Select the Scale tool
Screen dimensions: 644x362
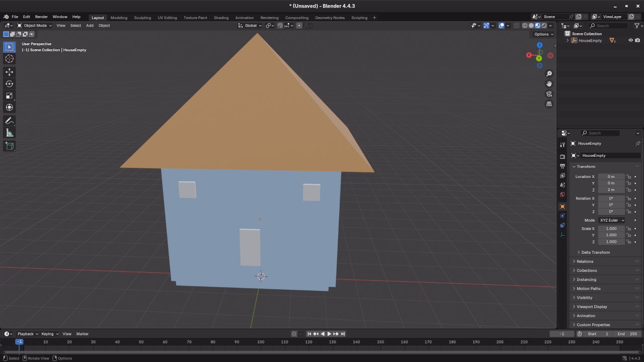pyautogui.click(x=9, y=96)
